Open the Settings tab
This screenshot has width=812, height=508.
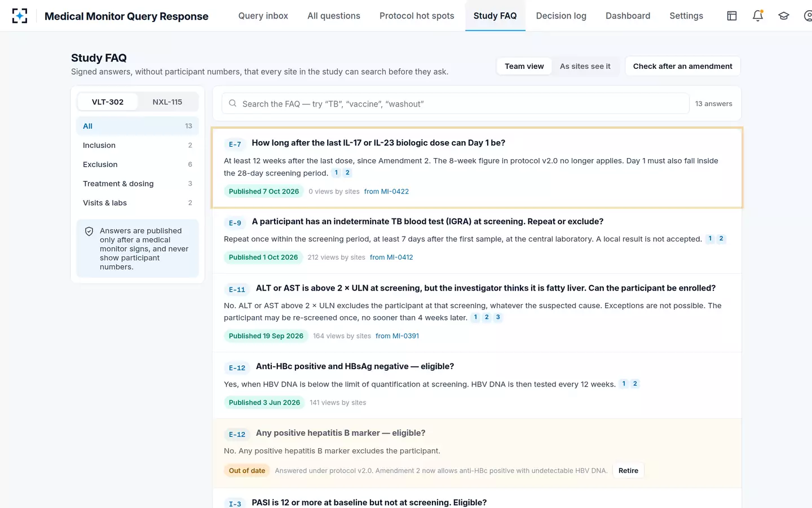pyautogui.click(x=686, y=16)
